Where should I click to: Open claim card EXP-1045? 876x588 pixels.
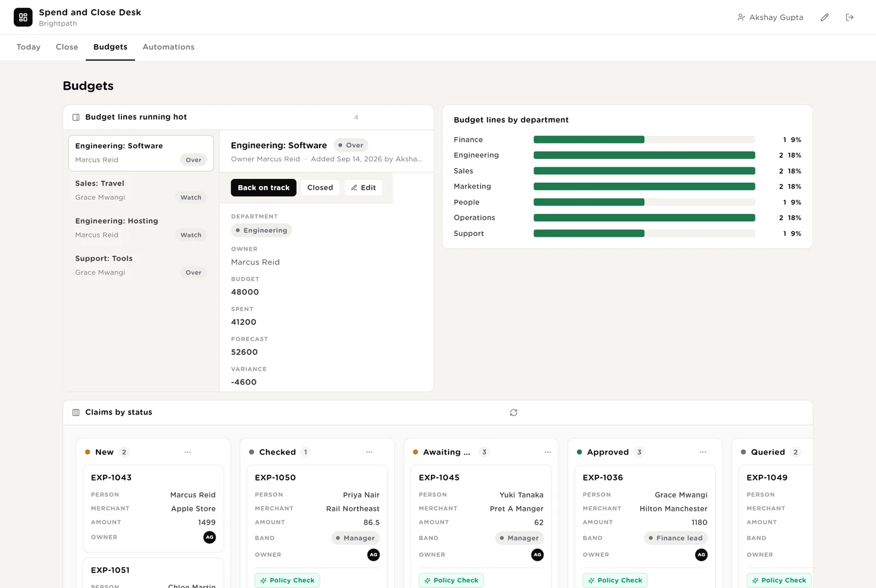tap(481, 527)
